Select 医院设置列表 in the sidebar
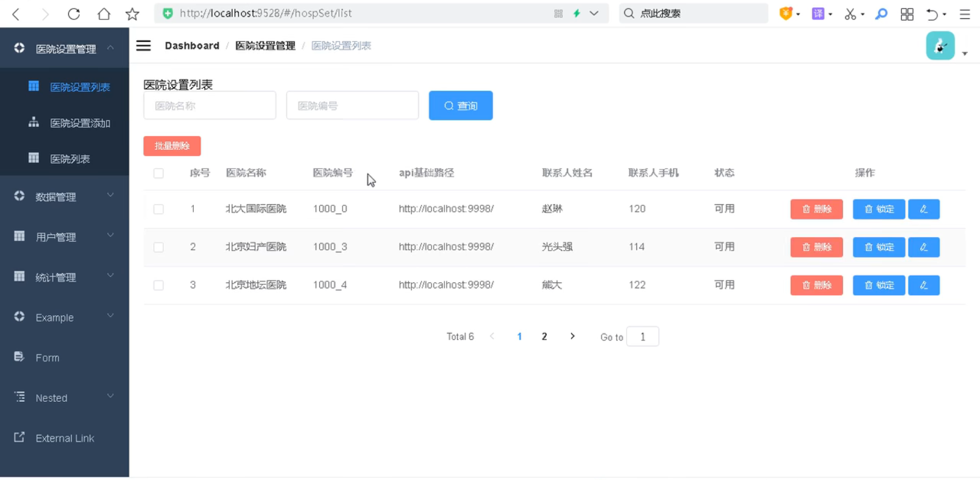 pyautogui.click(x=65, y=87)
